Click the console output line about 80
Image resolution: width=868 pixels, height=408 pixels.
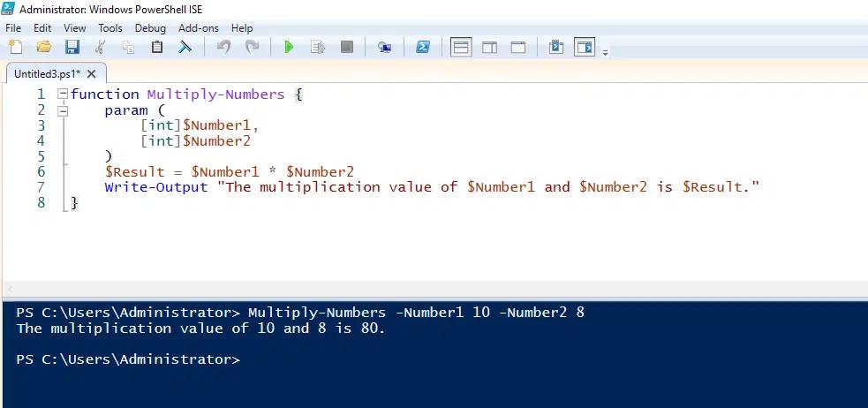(200, 329)
